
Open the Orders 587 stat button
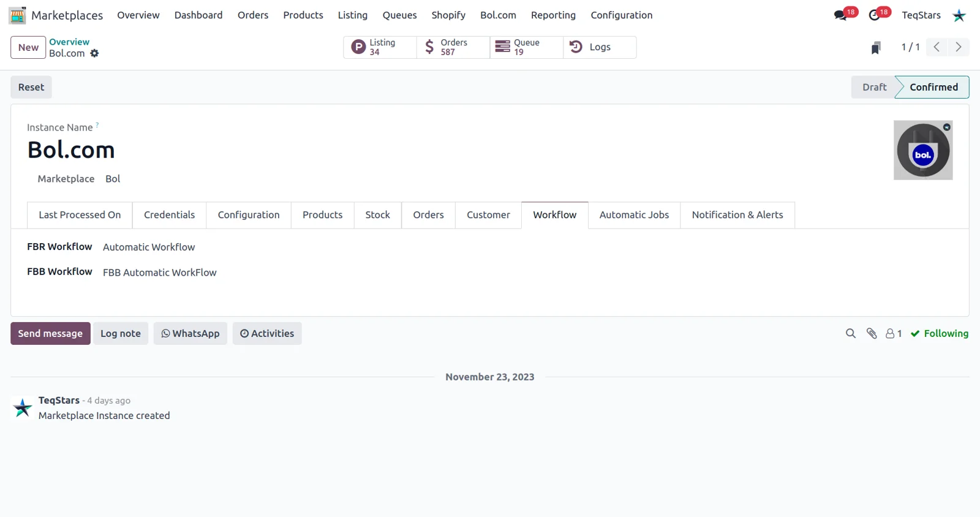pyautogui.click(x=453, y=47)
